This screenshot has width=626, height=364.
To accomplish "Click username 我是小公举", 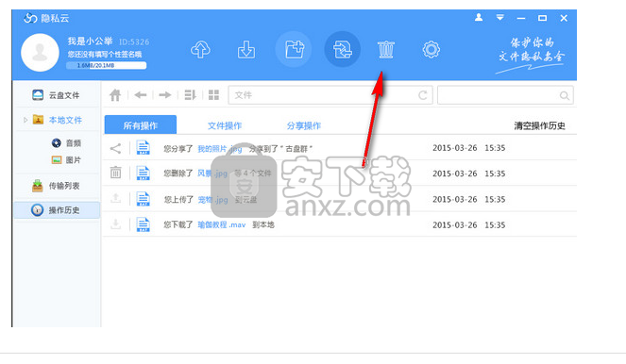I will [x=90, y=41].
